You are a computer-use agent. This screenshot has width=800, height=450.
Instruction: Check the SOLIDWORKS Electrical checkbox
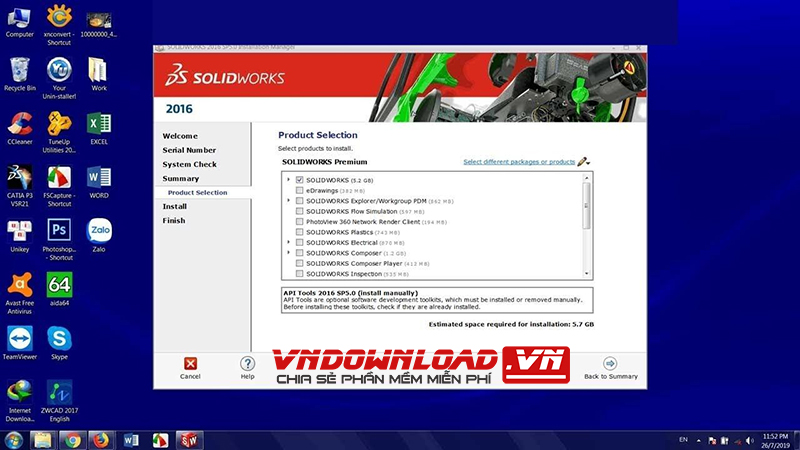tap(299, 243)
